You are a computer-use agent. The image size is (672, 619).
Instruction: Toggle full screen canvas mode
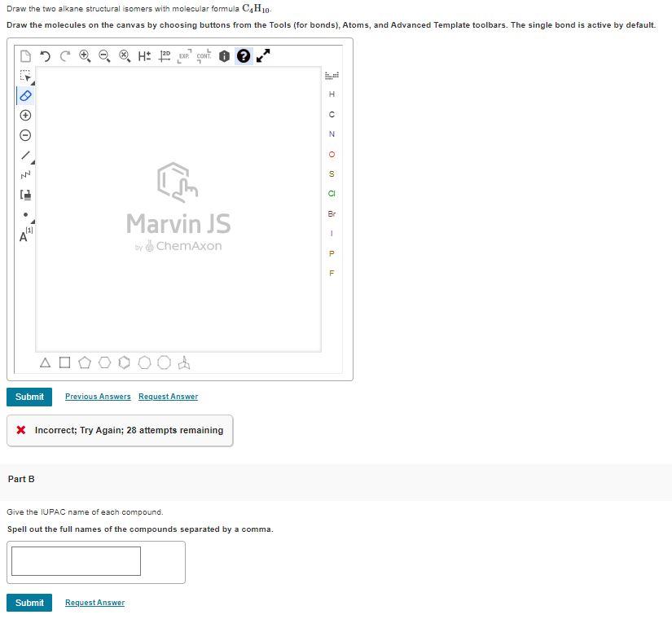(x=263, y=55)
